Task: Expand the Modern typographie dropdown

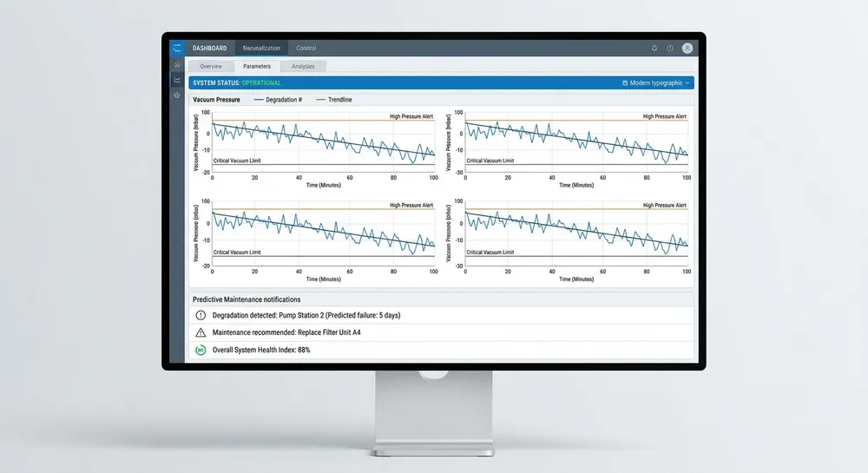Action: click(656, 83)
